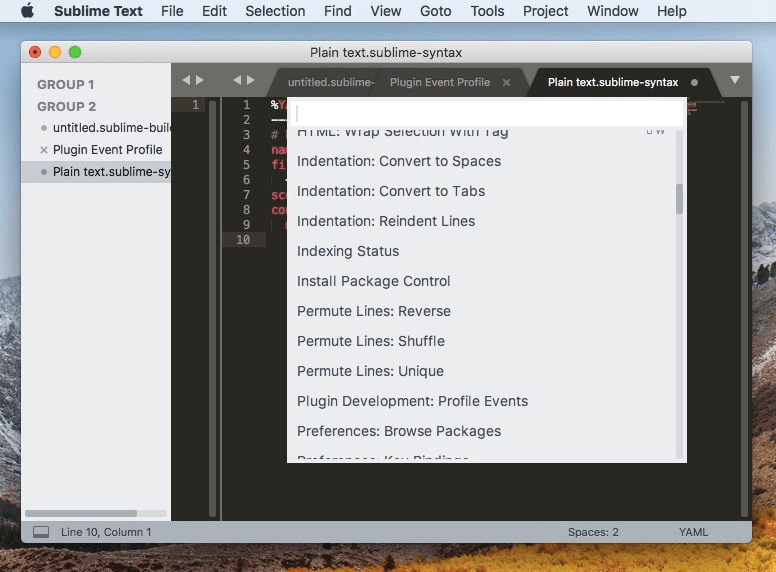Click the Apple menu icon
The image size is (776, 572).
click(x=27, y=11)
